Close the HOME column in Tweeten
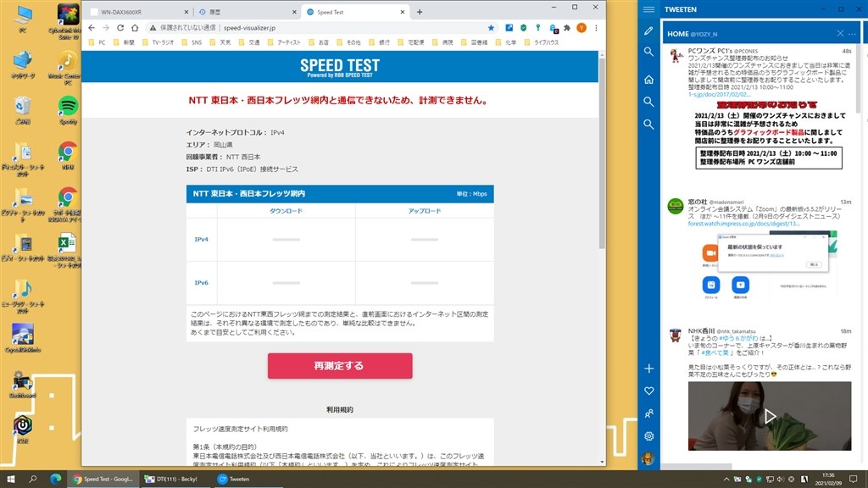Image resolution: width=868 pixels, height=488 pixels. click(x=840, y=34)
